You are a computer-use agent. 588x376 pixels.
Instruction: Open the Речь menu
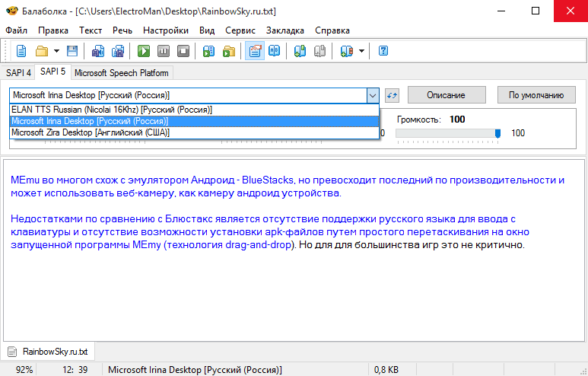pyautogui.click(x=122, y=30)
